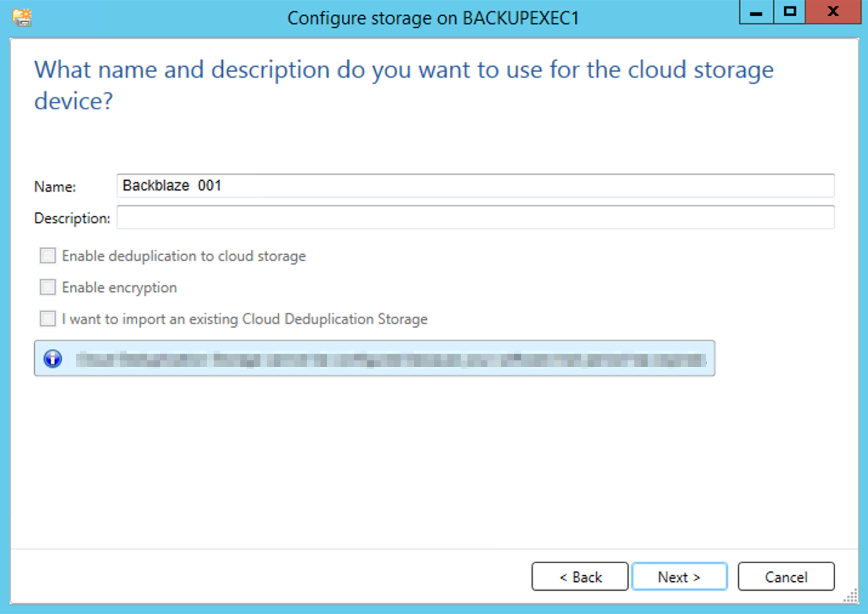This screenshot has height=614, width=868.
Task: Tick the Enable encryption checkbox
Action: pos(48,287)
